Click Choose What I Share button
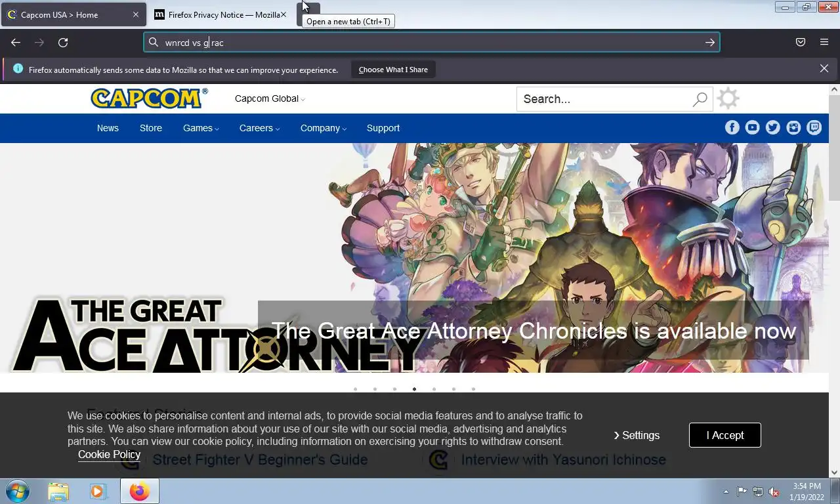 393,70
